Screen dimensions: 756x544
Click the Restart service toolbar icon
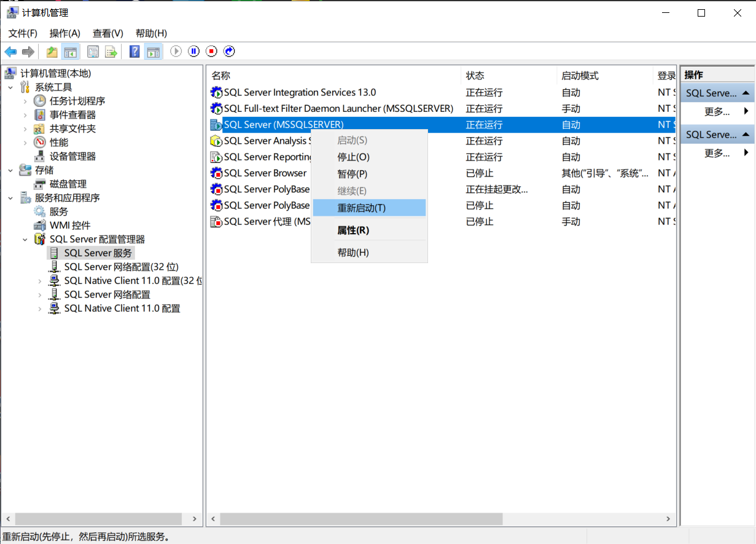(230, 52)
